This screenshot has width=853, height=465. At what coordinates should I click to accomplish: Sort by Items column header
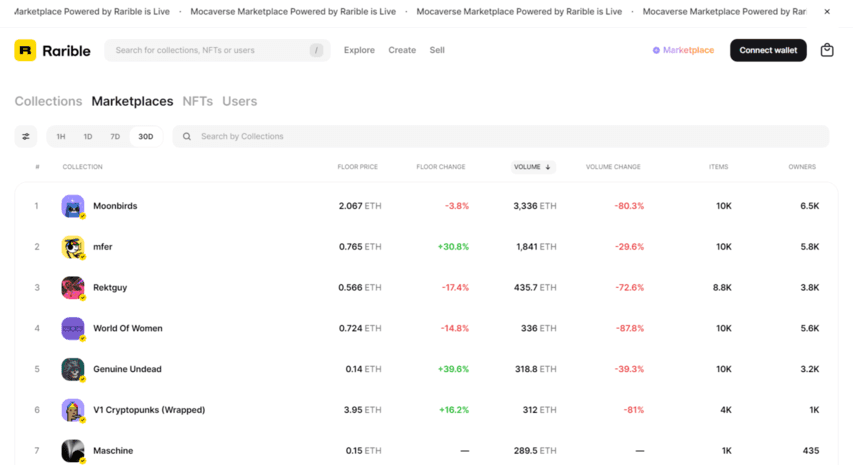point(718,167)
